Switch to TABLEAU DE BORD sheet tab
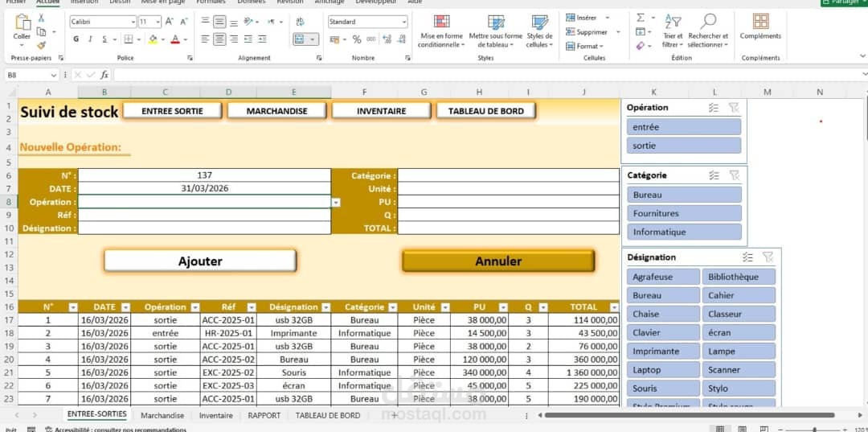868x432 pixels. point(328,415)
